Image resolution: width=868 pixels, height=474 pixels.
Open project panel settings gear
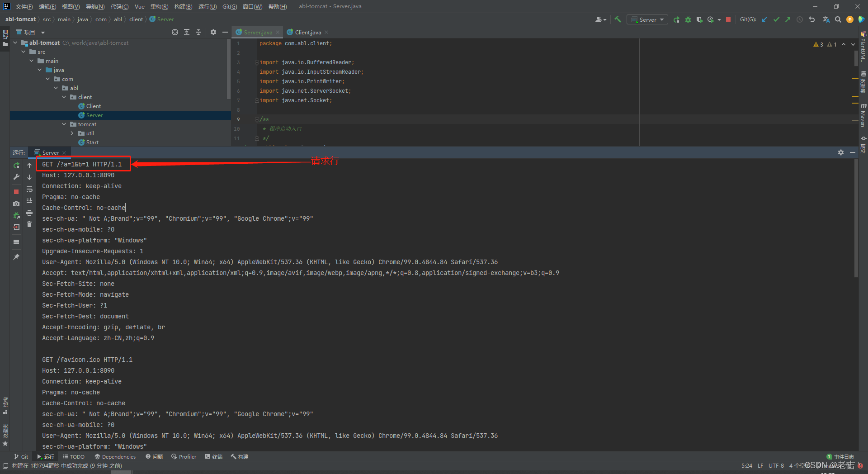(213, 32)
